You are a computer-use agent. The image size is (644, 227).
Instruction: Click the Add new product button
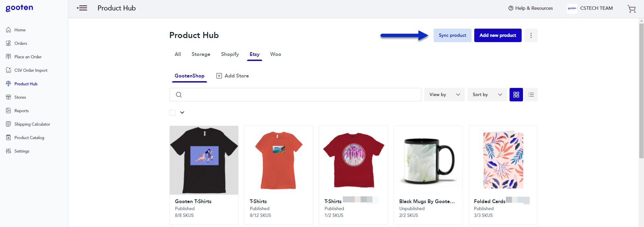click(498, 35)
